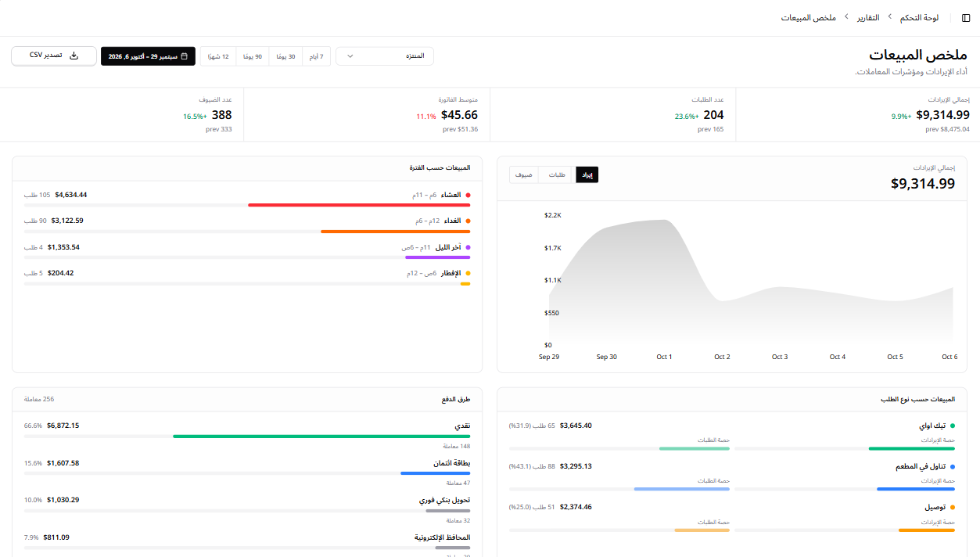Click the red العشاء progress bar

pos(359,205)
